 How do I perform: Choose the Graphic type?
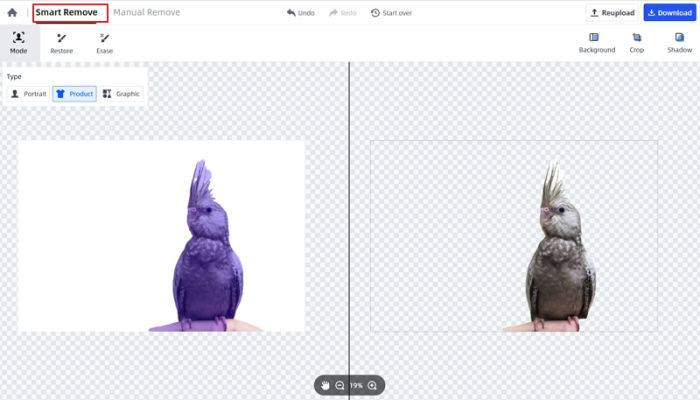click(121, 94)
